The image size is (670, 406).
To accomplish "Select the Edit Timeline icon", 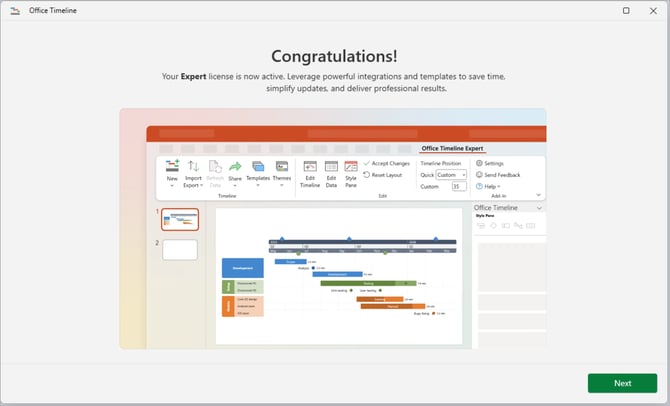I will pyautogui.click(x=310, y=167).
